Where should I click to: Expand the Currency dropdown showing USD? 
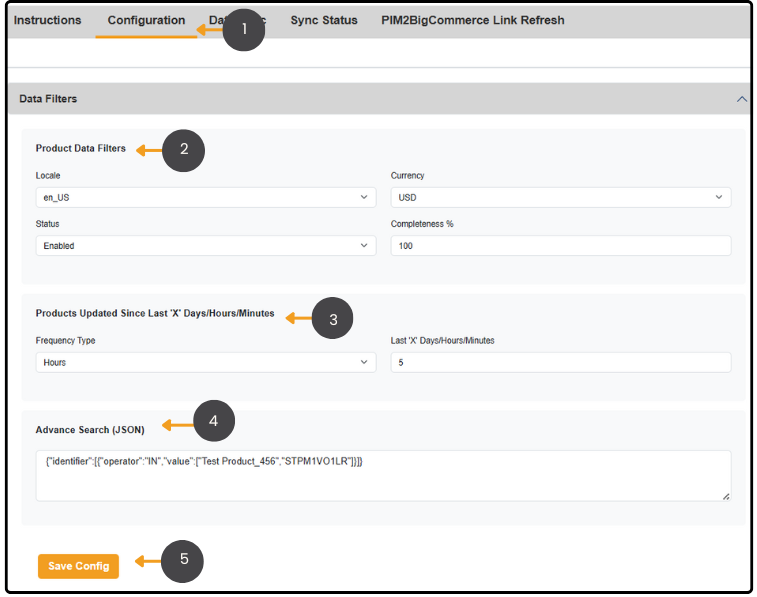pos(560,198)
